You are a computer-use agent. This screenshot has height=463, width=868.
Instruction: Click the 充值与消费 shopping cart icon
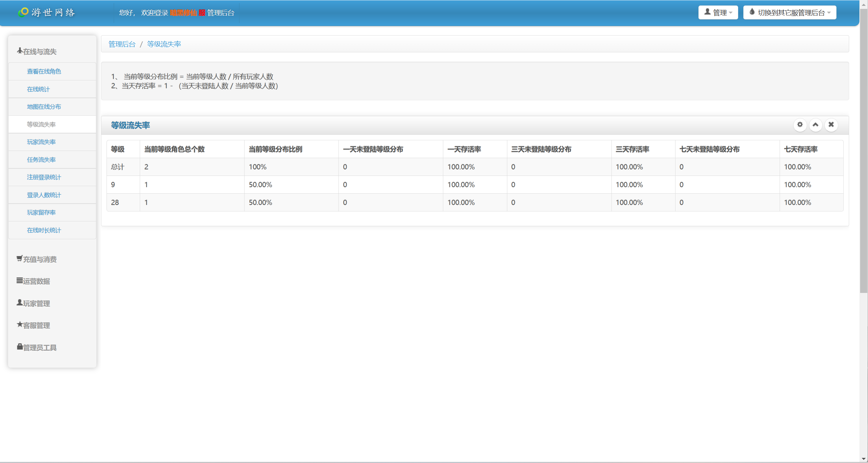tap(19, 258)
